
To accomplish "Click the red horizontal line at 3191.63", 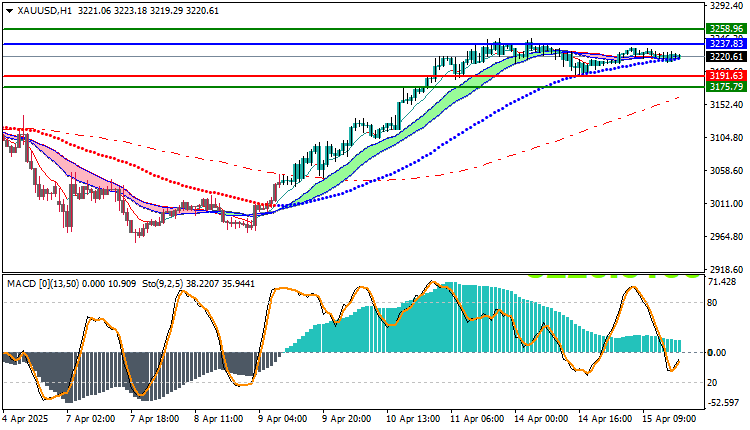I will click(x=354, y=76).
